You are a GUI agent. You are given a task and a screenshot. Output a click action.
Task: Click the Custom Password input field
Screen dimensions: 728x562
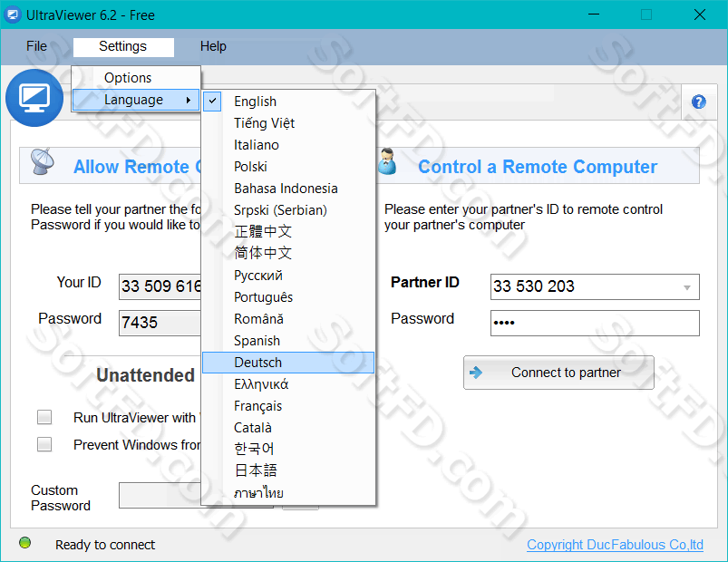(160, 495)
